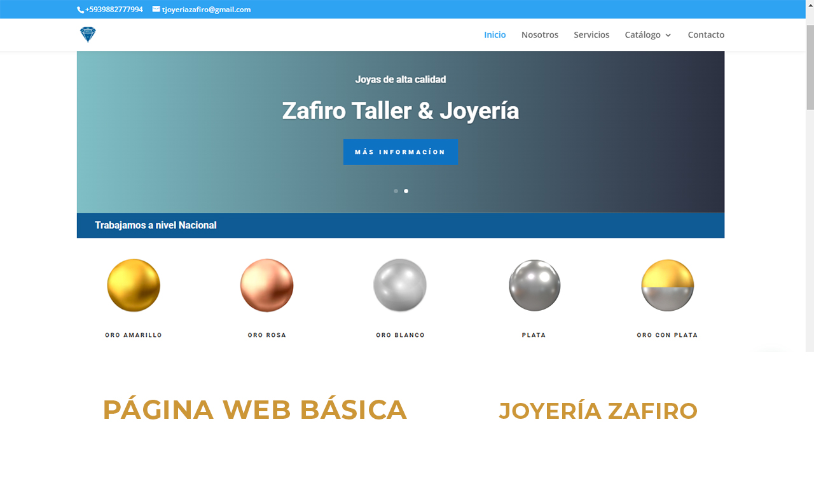Click the ORO AMARILLO label
This screenshot has height=504, width=814.
coord(134,335)
